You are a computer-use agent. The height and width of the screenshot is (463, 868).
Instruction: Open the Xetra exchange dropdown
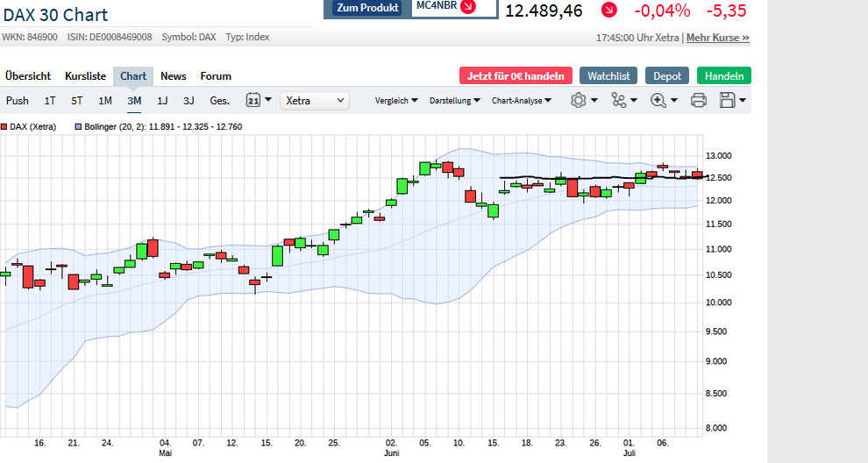coord(315,101)
